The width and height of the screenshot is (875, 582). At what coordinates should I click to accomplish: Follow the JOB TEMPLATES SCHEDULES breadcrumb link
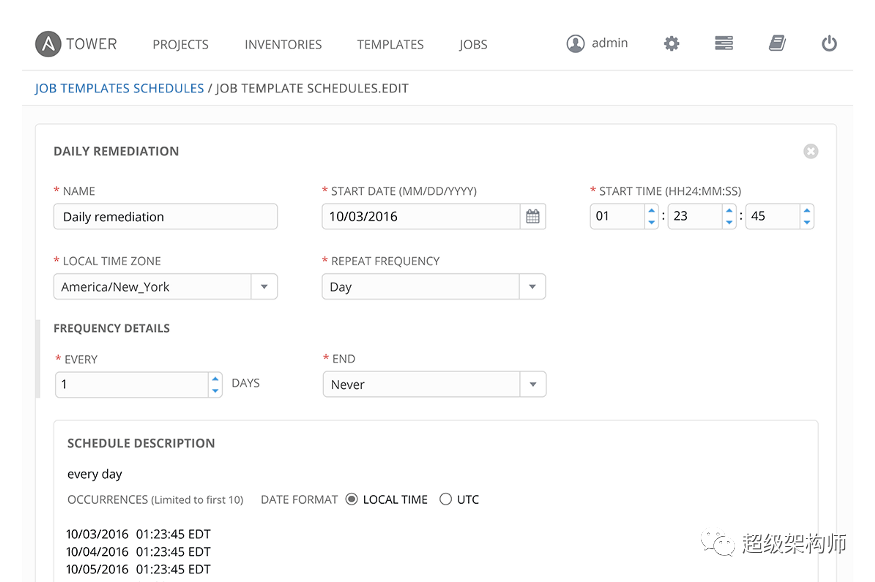click(x=119, y=88)
